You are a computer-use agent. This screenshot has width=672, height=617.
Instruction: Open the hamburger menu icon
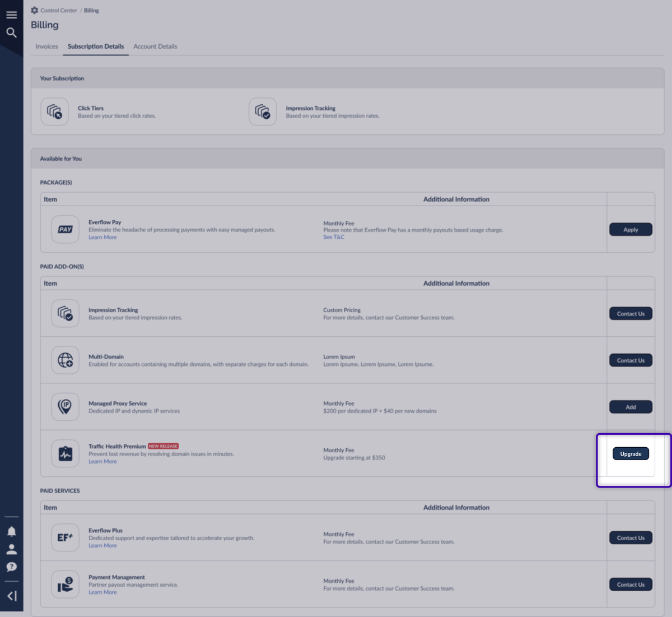(x=11, y=15)
